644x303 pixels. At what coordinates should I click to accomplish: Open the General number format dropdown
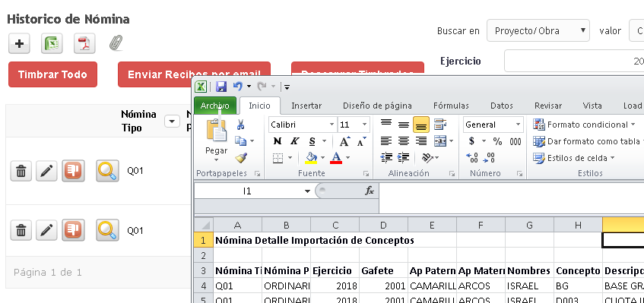[x=519, y=125]
